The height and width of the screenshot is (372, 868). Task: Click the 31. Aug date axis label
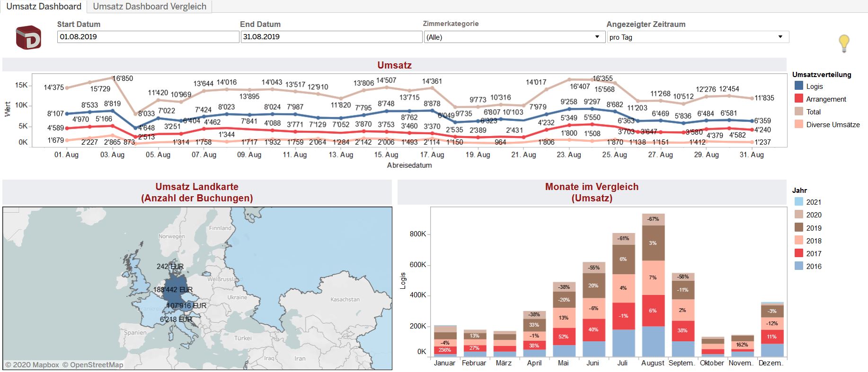752,155
